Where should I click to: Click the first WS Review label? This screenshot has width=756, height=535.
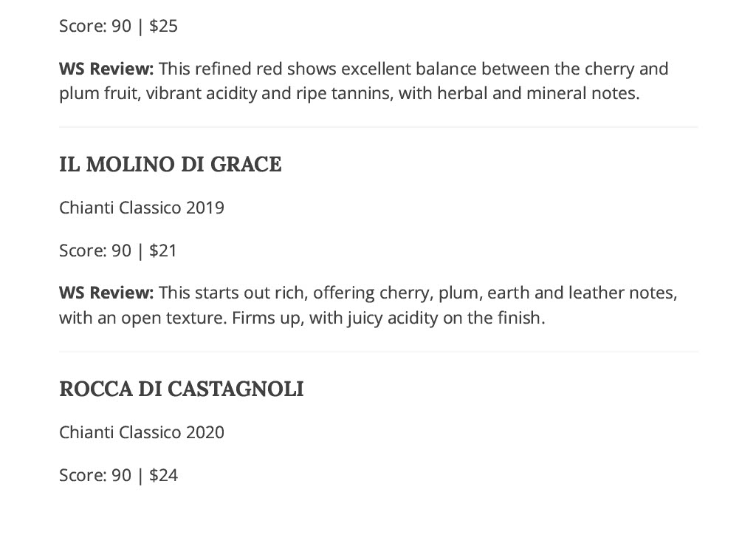pyautogui.click(x=106, y=69)
